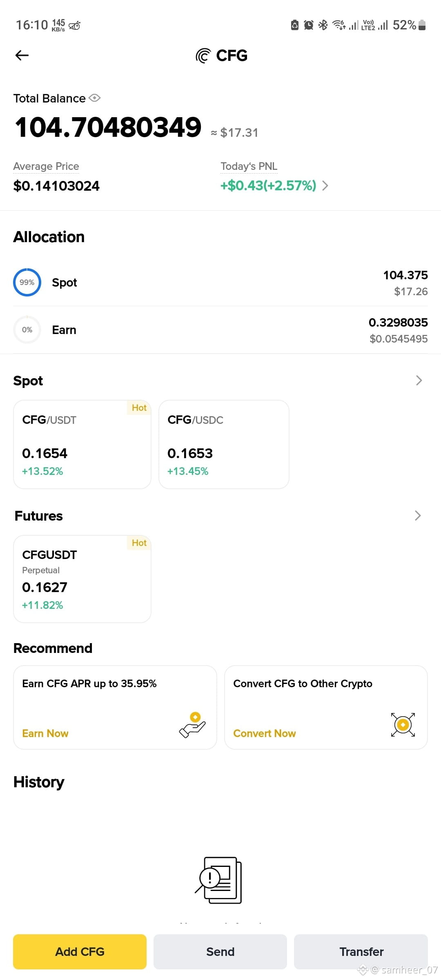Tap the battery icon in status bar
Viewport: 441px width, 980px height.
point(422,25)
